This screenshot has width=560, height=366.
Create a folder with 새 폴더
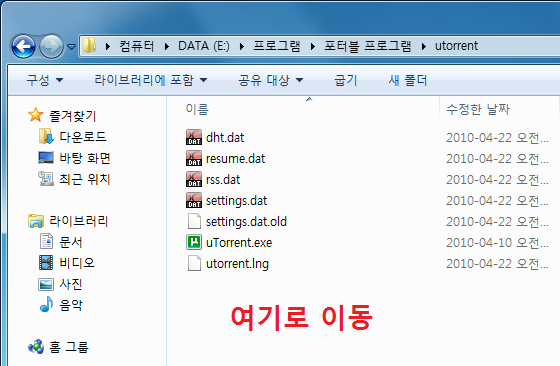408,80
